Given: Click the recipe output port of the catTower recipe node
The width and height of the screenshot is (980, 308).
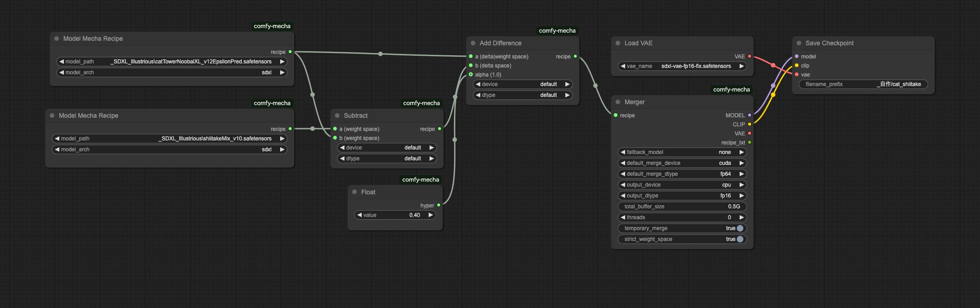Looking at the screenshot, I should [x=290, y=52].
